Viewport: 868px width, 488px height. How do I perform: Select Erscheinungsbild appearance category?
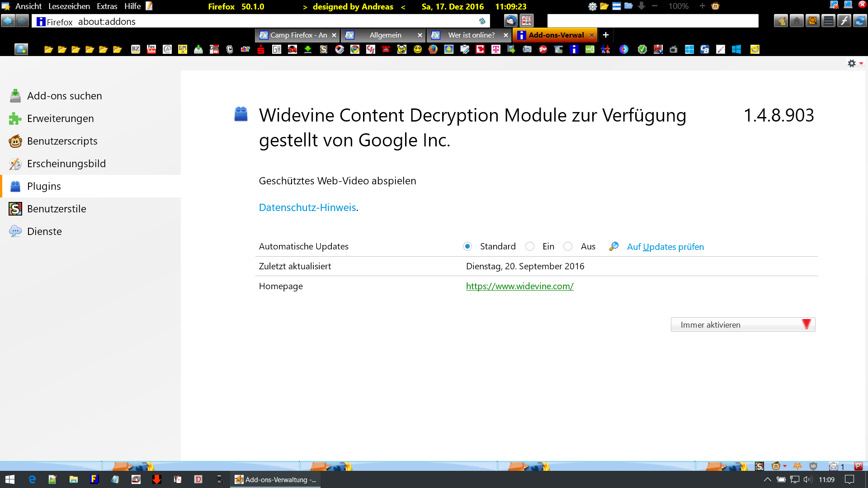pos(66,164)
